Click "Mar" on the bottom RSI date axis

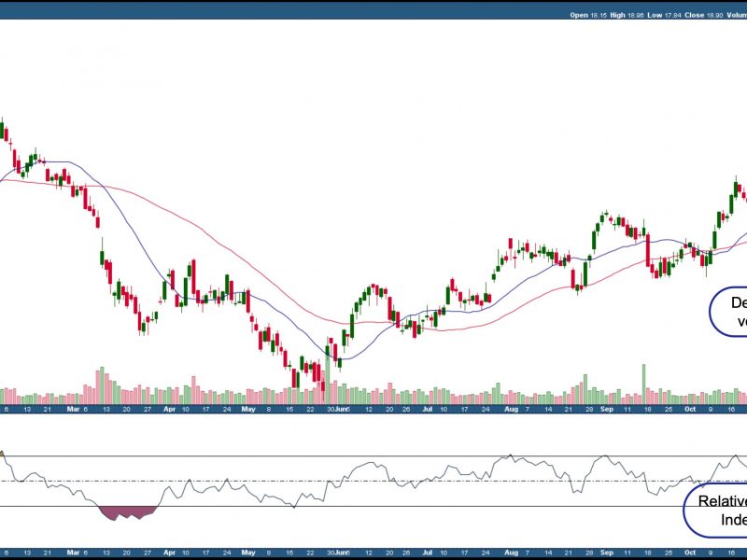[x=73, y=553]
